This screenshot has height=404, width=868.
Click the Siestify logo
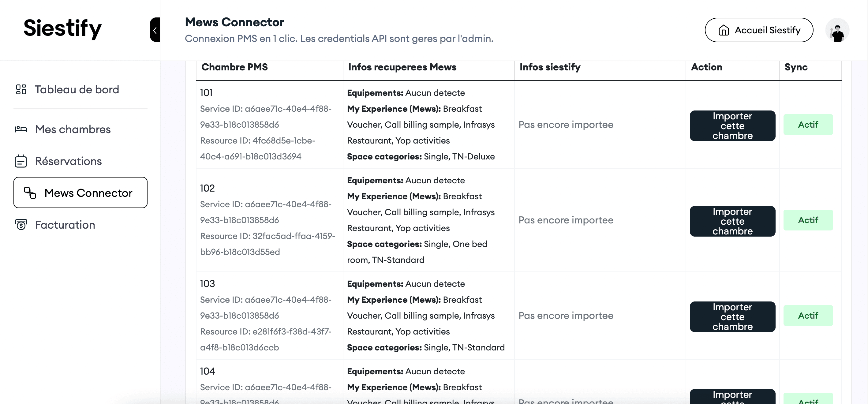pos(63,28)
